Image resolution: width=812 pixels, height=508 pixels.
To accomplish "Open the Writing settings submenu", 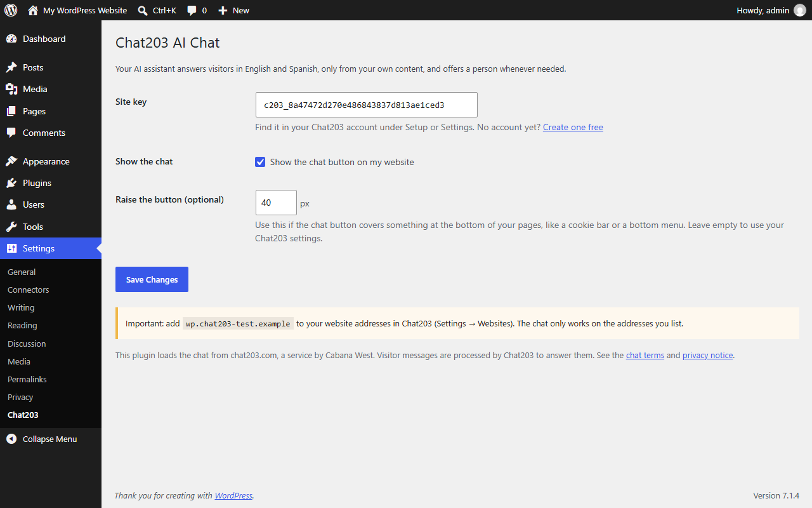I will tap(21, 307).
